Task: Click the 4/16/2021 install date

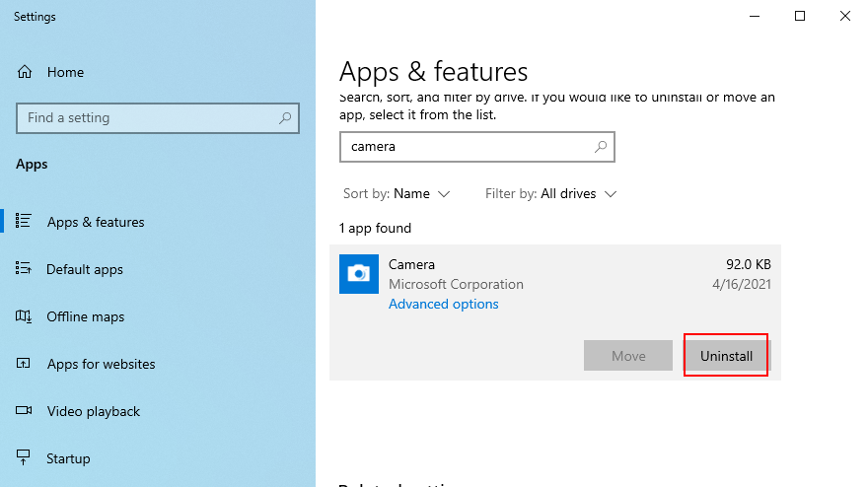Action: tap(742, 284)
